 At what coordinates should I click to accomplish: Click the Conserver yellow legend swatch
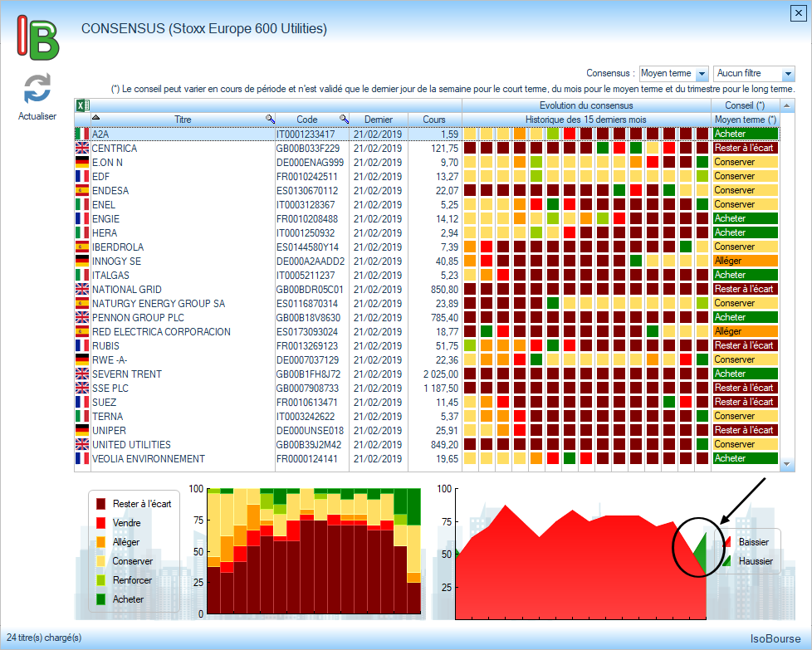101,561
